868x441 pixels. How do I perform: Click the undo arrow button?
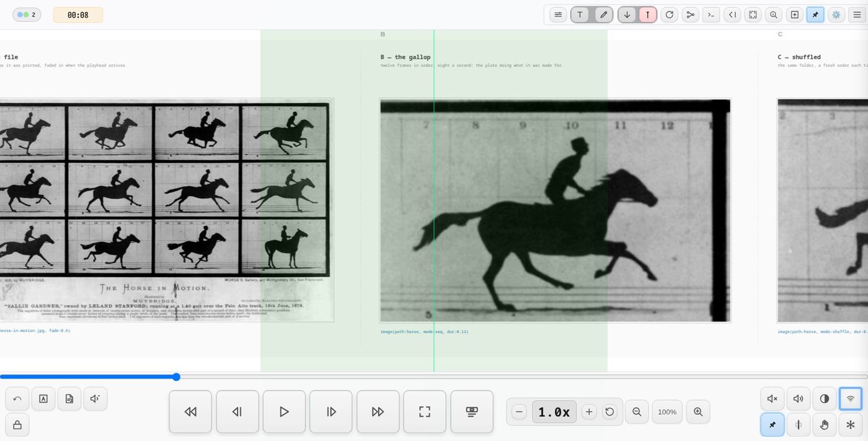(17, 399)
